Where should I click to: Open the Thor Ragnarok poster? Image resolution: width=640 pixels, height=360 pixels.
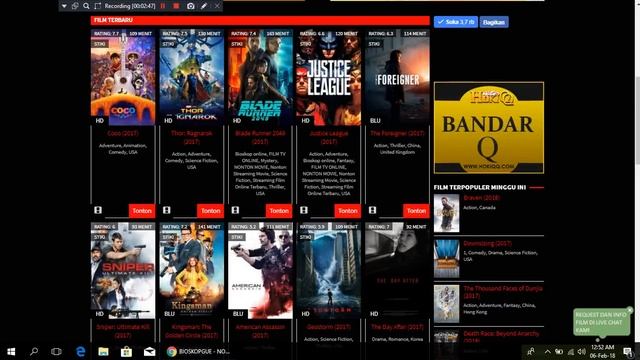191,78
